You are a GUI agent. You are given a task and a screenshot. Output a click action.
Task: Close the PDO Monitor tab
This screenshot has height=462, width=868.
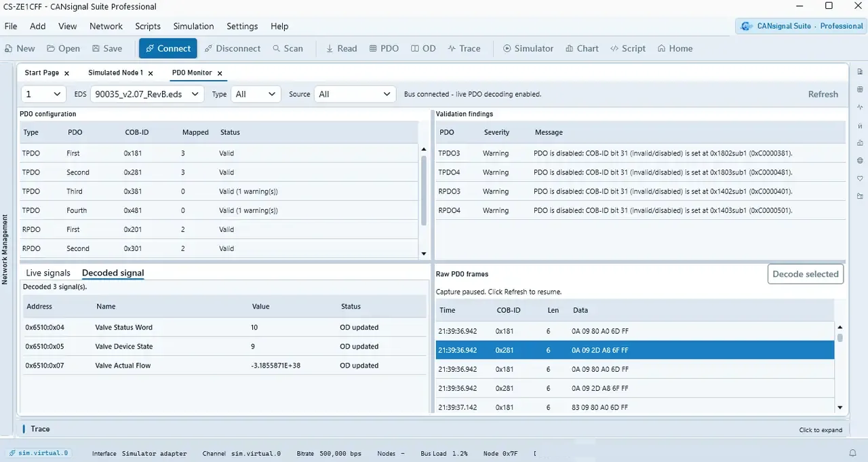tap(220, 73)
